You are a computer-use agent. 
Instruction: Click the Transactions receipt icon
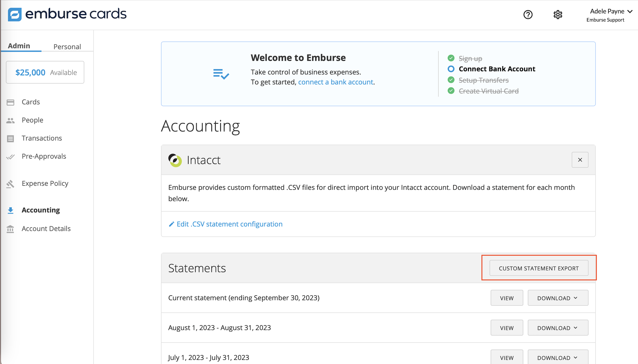(11, 139)
